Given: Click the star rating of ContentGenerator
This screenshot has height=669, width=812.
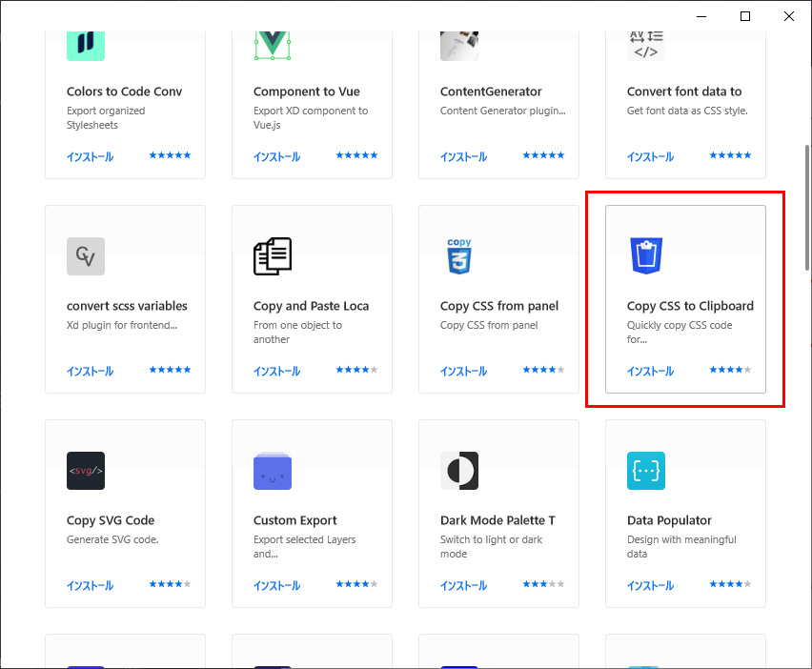Looking at the screenshot, I should (x=543, y=154).
